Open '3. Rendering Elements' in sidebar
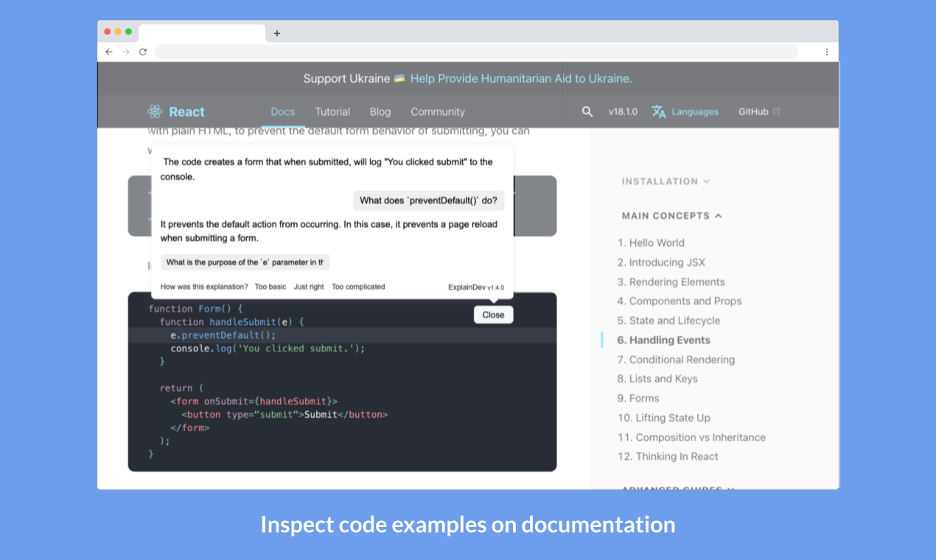This screenshot has height=560, width=936. 671,281
